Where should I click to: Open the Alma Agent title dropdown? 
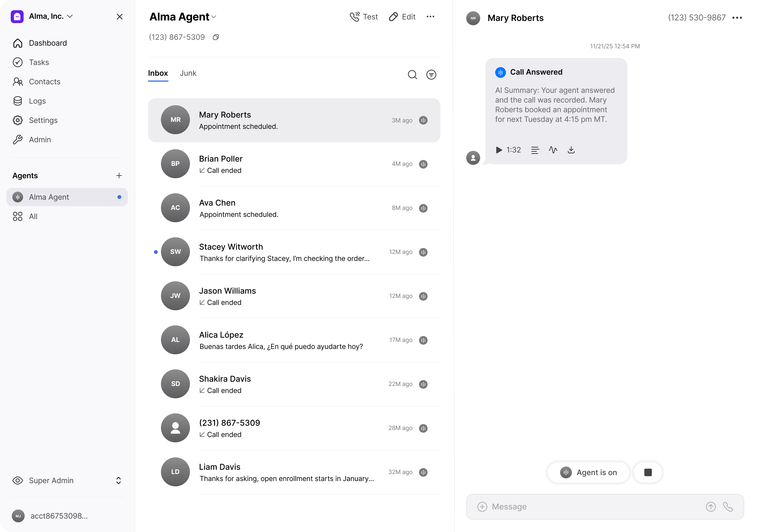[x=214, y=17]
